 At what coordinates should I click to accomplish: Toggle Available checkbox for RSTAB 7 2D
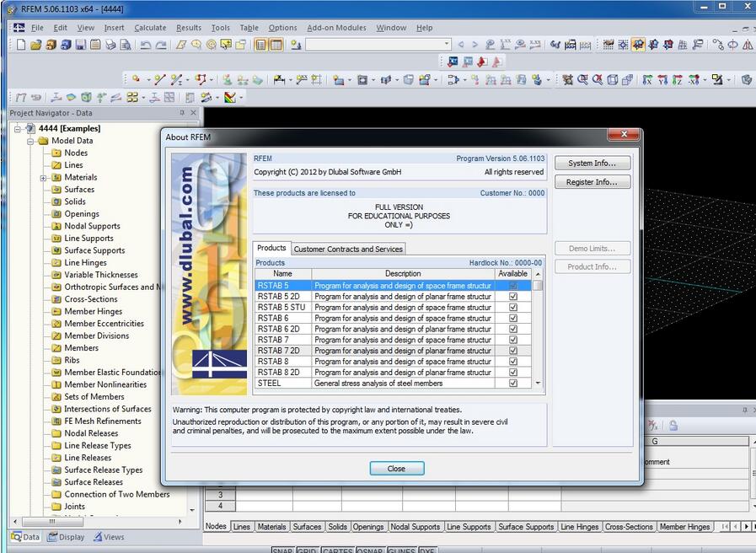click(x=513, y=351)
